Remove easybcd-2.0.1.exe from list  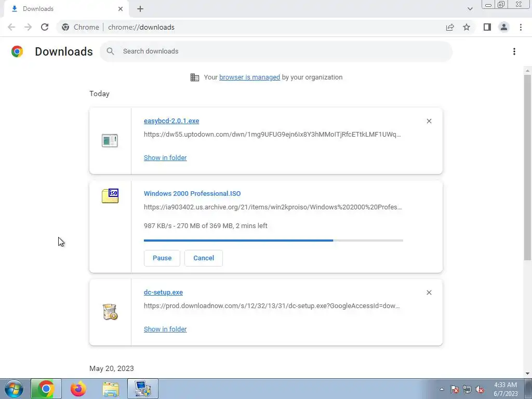[x=429, y=121]
